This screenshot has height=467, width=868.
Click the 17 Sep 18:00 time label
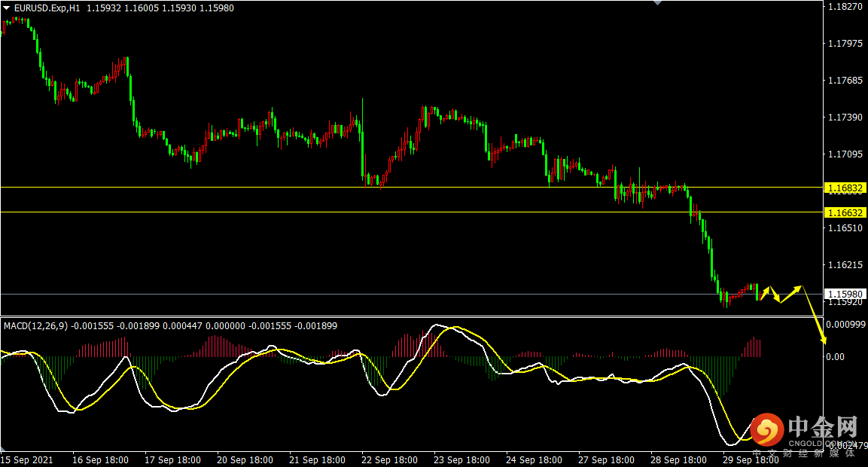pyautogui.click(x=172, y=459)
